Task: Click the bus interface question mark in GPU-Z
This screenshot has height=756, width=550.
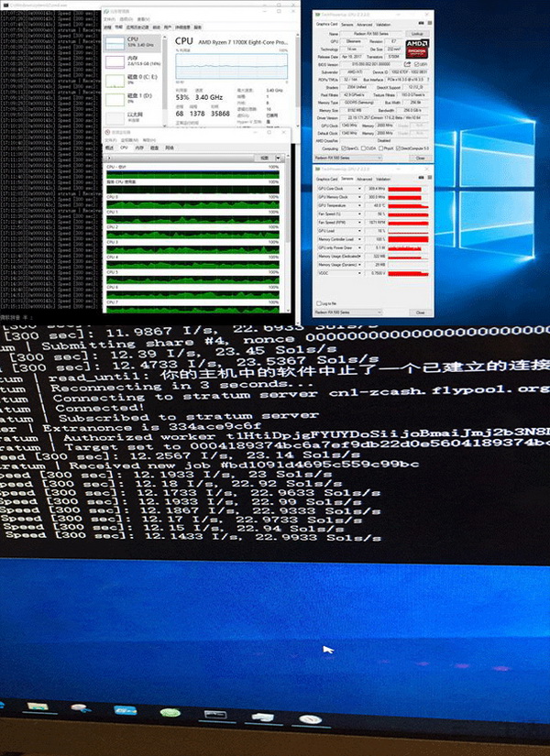Action: pyautogui.click(x=428, y=80)
